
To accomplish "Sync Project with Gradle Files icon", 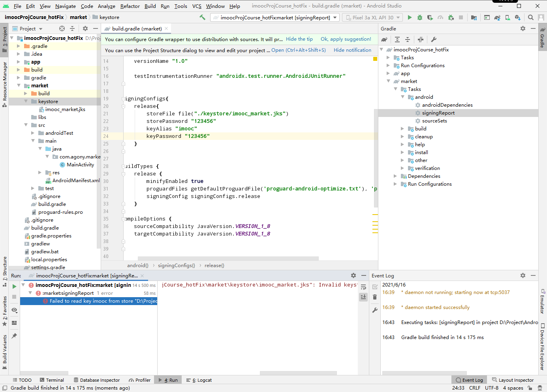I will coord(497,17).
